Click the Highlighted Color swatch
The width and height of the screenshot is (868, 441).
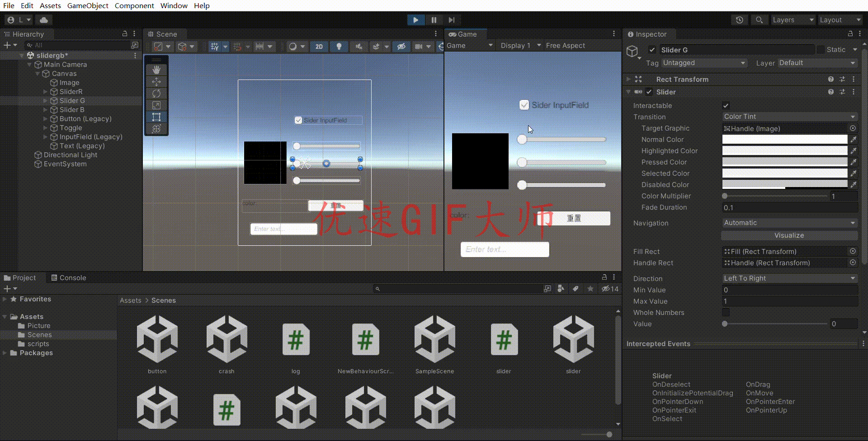click(x=785, y=150)
